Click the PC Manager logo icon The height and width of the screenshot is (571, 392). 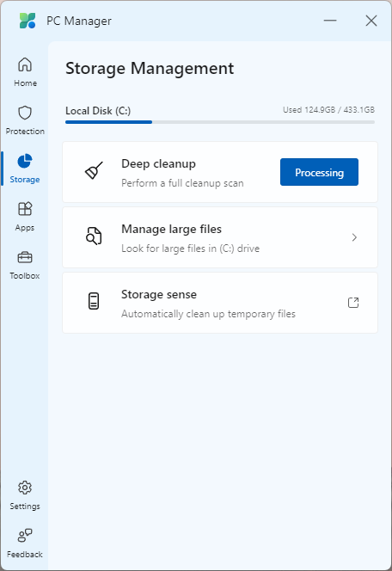[x=28, y=21]
